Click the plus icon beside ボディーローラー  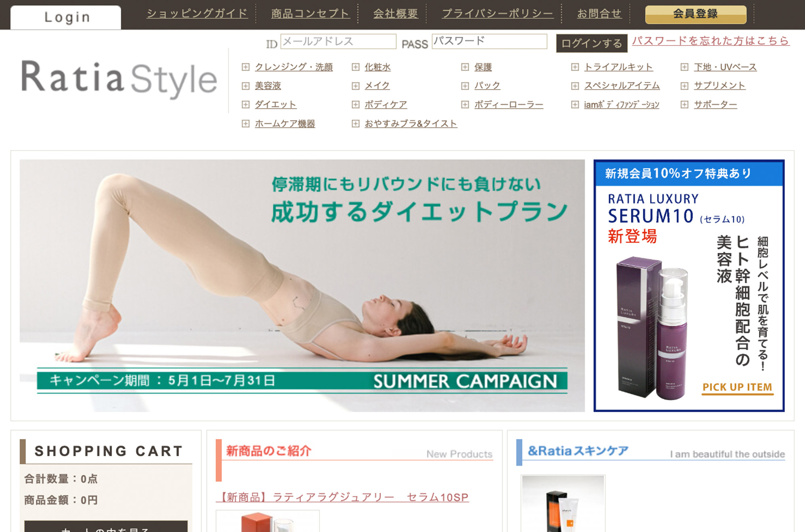pos(465,105)
